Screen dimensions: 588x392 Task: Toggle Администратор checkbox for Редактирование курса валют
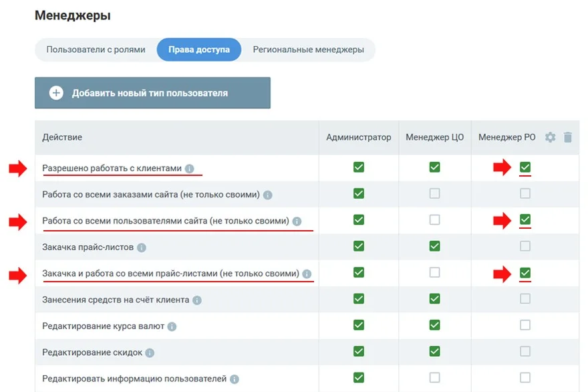tap(359, 325)
